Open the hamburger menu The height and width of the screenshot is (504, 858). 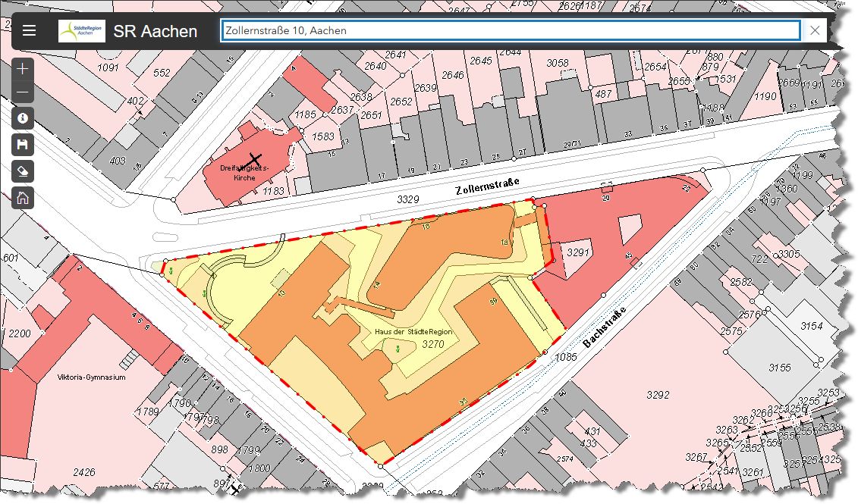click(x=29, y=30)
